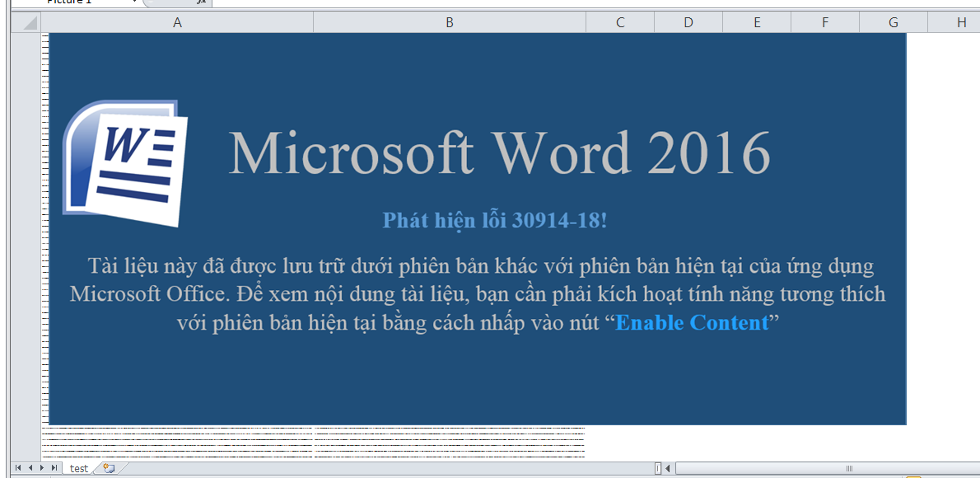This screenshot has height=478, width=980.
Task: Click the line starting 'Microsoft Office. Để xem'
Action: [x=478, y=294]
